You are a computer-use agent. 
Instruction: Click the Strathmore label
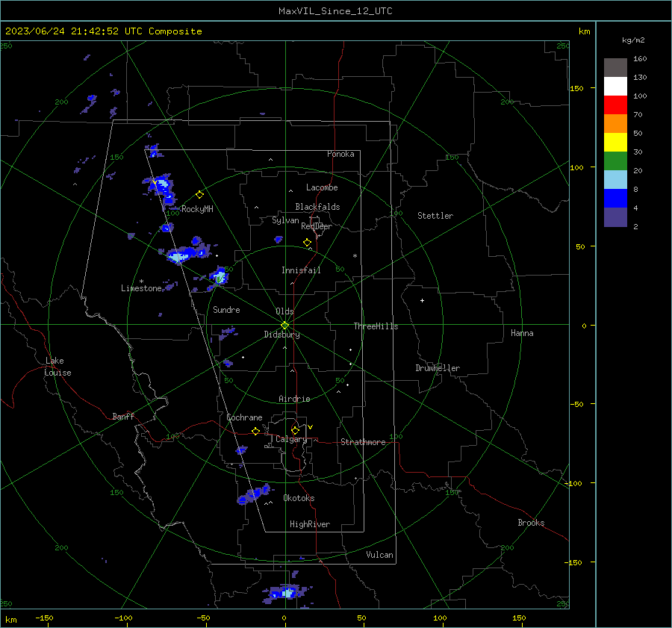pos(363,442)
